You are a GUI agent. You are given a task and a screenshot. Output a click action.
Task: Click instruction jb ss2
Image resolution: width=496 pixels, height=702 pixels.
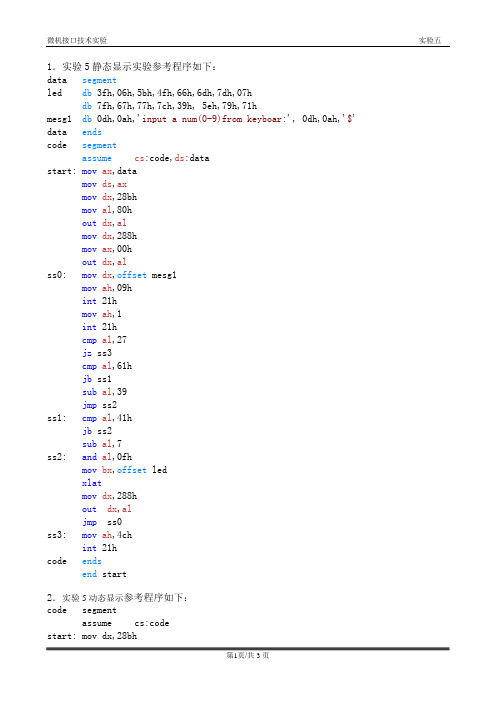[97, 431]
